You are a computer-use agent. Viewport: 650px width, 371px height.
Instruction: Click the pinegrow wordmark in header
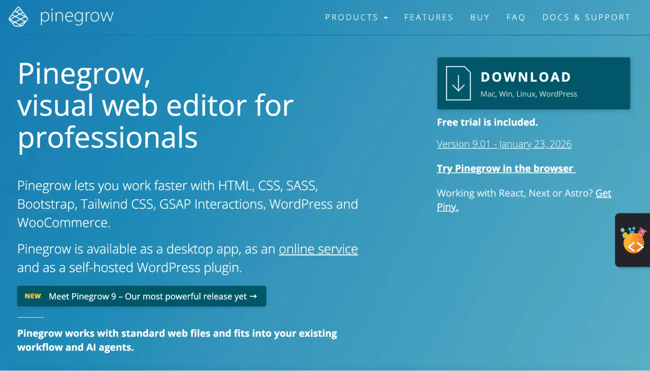tap(77, 17)
